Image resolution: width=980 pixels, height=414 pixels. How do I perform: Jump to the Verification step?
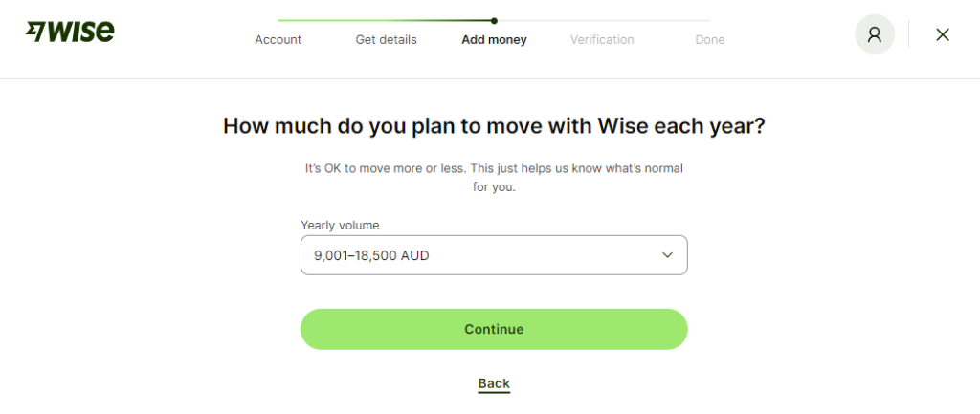[x=602, y=40]
